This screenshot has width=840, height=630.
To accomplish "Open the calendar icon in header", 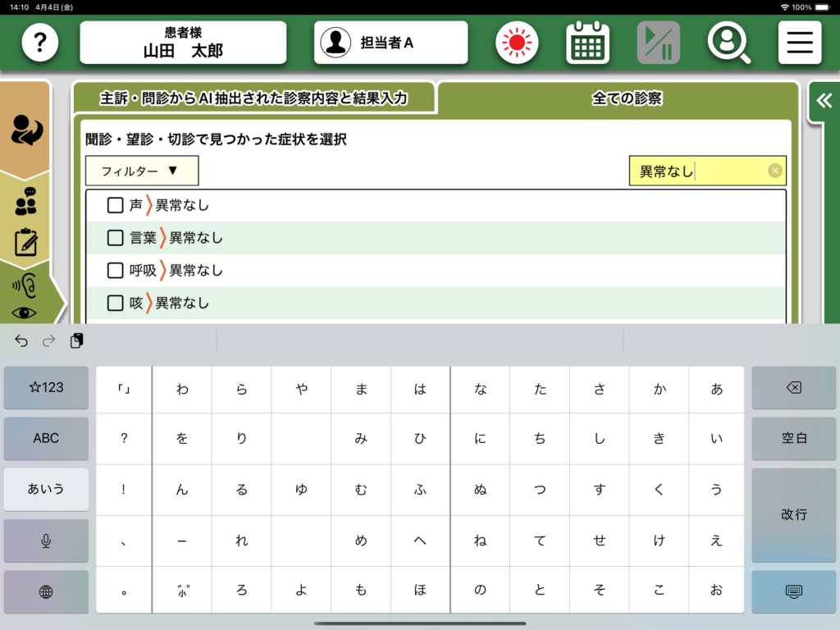I will pos(587,43).
